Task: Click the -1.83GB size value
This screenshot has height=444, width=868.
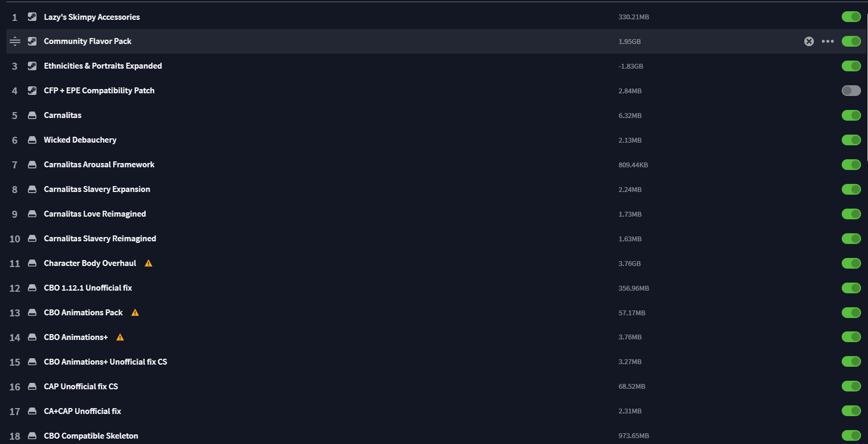Action: pyautogui.click(x=630, y=66)
